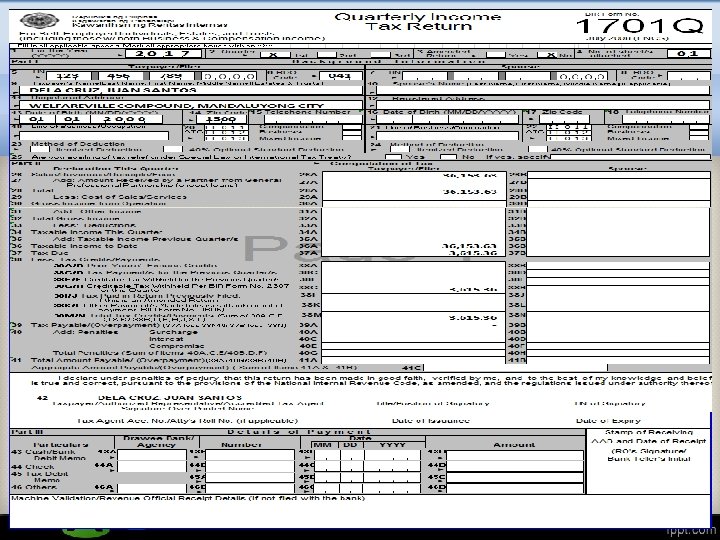Image resolution: width=720 pixels, height=540 pixels.
Task: Click the spouse RDO Code field
Action: (x=688, y=76)
